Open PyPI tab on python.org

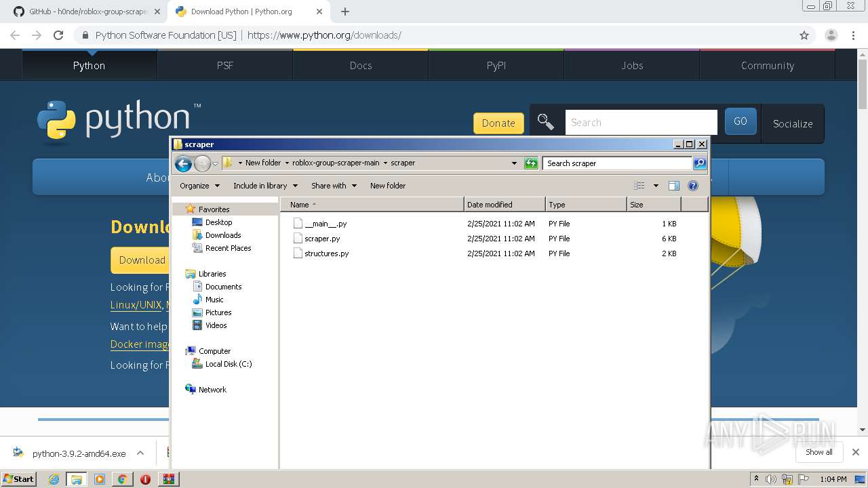[496, 65]
